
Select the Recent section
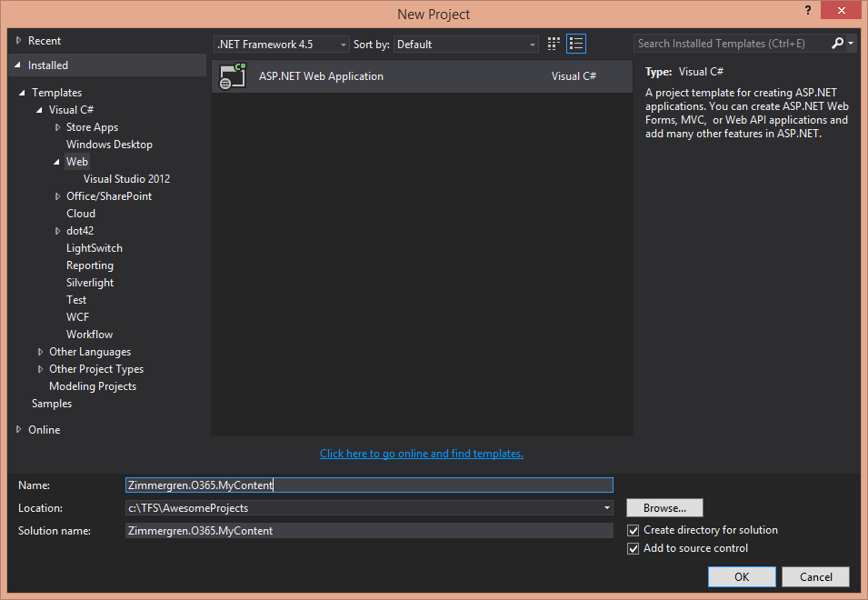(x=44, y=41)
